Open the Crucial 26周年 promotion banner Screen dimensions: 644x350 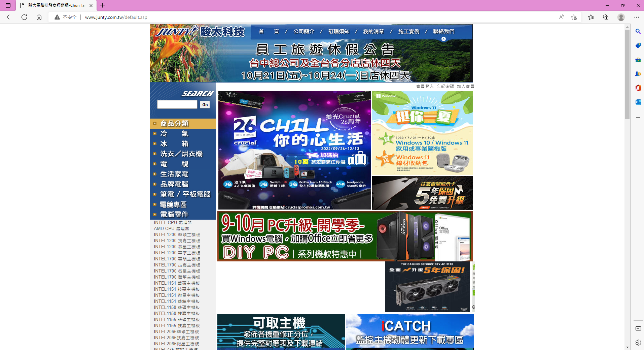pyautogui.click(x=295, y=150)
